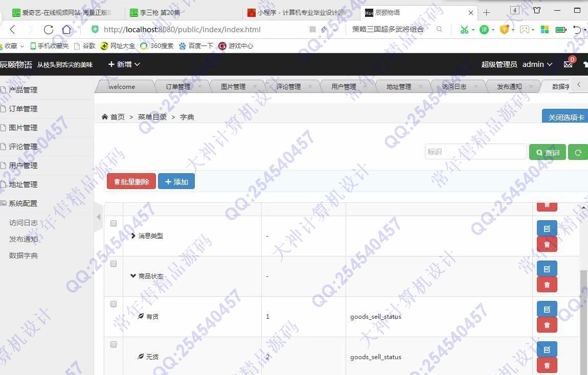Viewport: 588px width, 375px height.
Task: Open 数据字典 in the sidebar
Action: click(x=23, y=255)
